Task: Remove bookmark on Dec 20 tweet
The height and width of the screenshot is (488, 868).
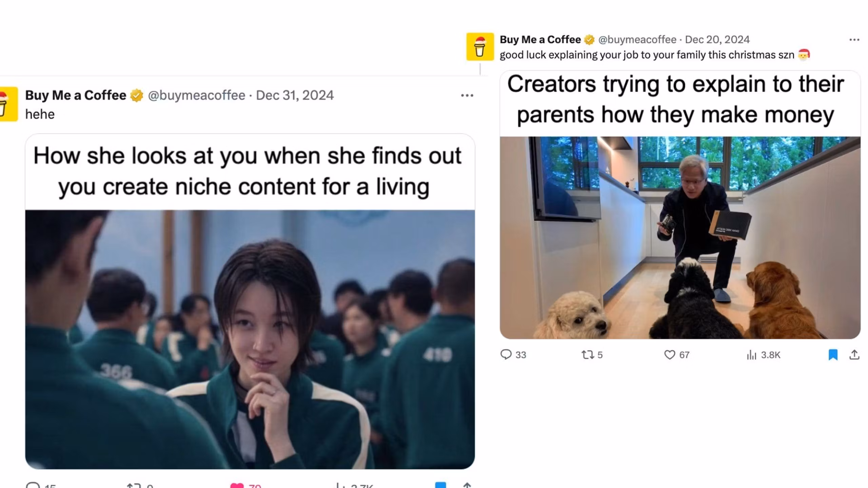Action: [833, 355]
